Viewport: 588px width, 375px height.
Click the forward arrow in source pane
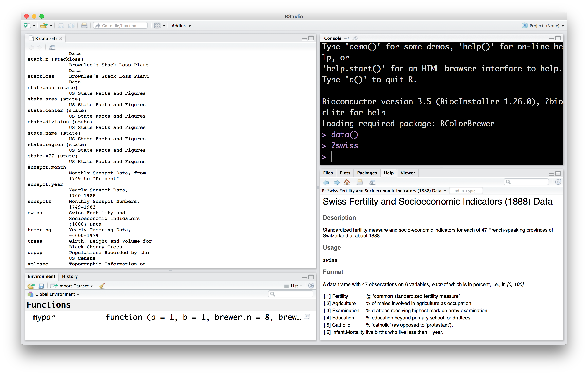tap(39, 47)
